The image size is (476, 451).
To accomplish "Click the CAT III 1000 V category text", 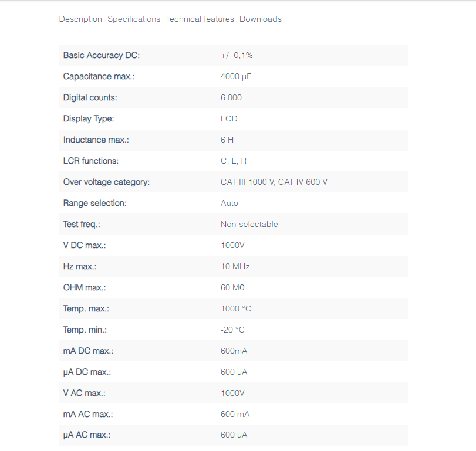I will coord(248,182).
